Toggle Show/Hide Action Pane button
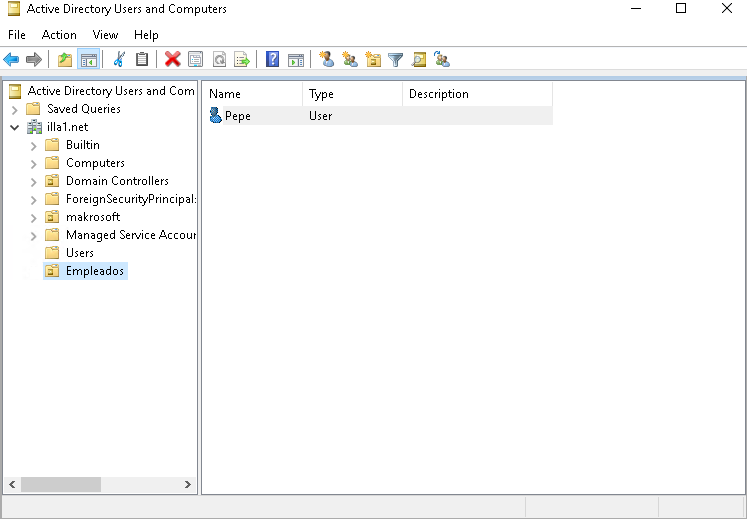Screen dimensions: 747x519 [x=296, y=60]
